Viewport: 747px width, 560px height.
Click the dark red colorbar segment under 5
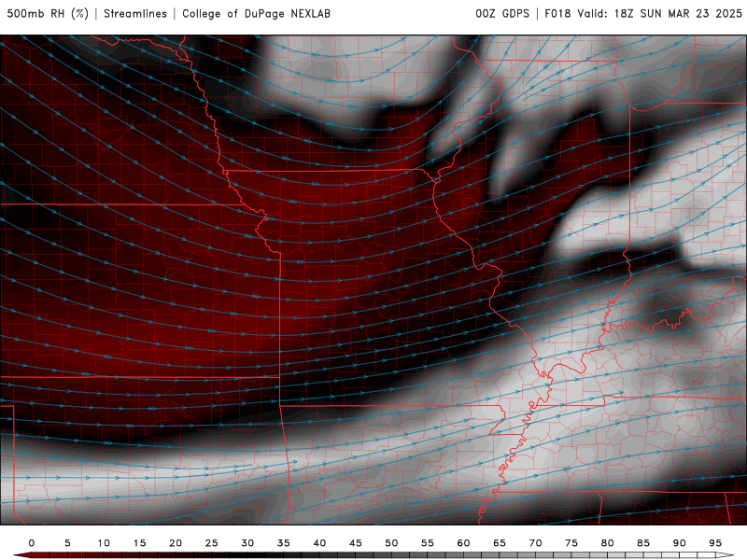coord(67,555)
